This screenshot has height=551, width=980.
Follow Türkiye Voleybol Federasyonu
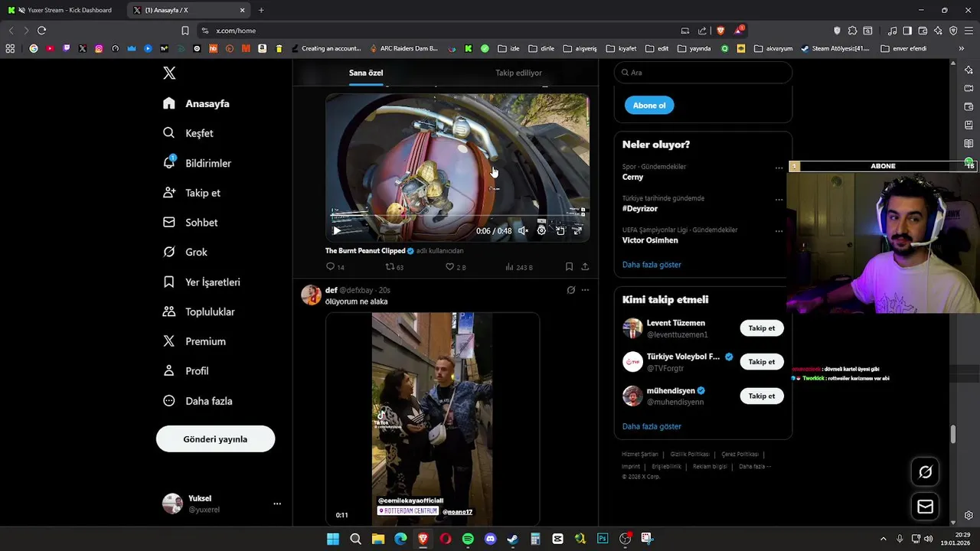(762, 362)
